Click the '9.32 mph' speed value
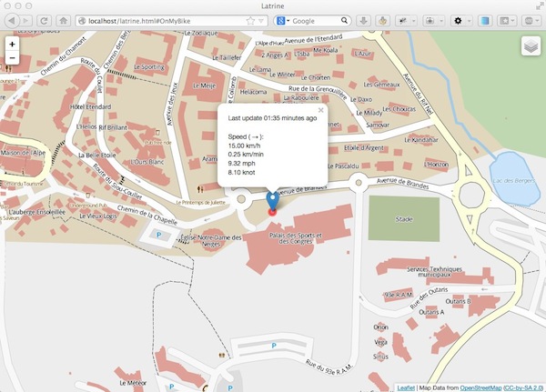This screenshot has height=392, width=546. (241, 164)
